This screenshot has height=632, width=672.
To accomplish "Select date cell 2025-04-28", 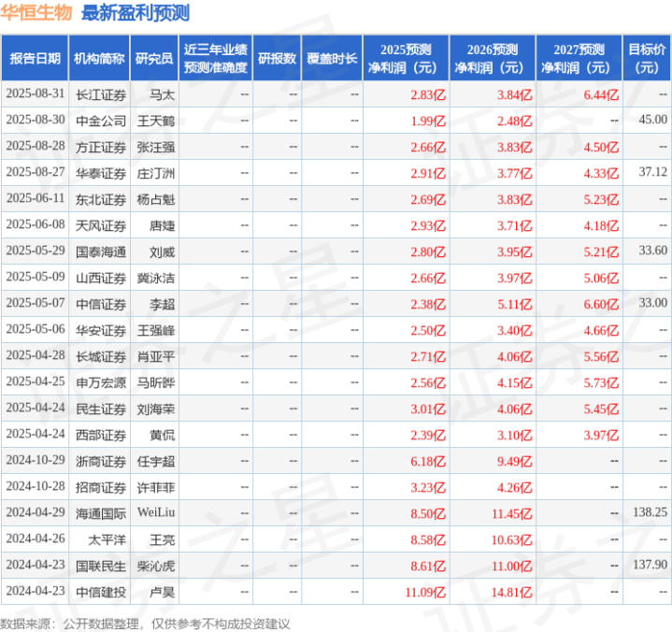I will click(x=36, y=355).
